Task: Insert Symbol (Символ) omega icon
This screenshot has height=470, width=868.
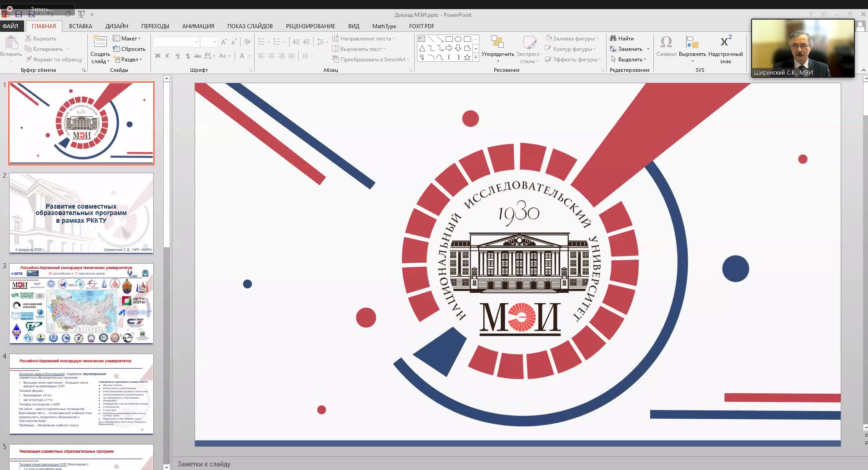Action: coord(666,46)
